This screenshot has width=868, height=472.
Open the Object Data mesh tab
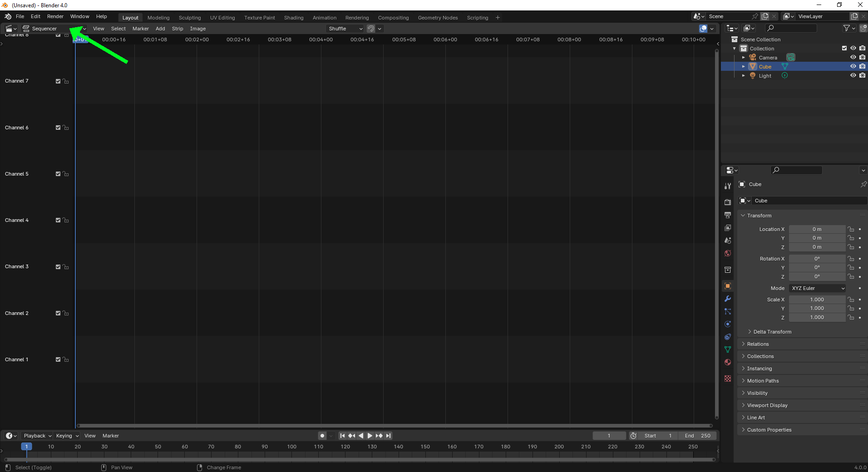point(728,349)
